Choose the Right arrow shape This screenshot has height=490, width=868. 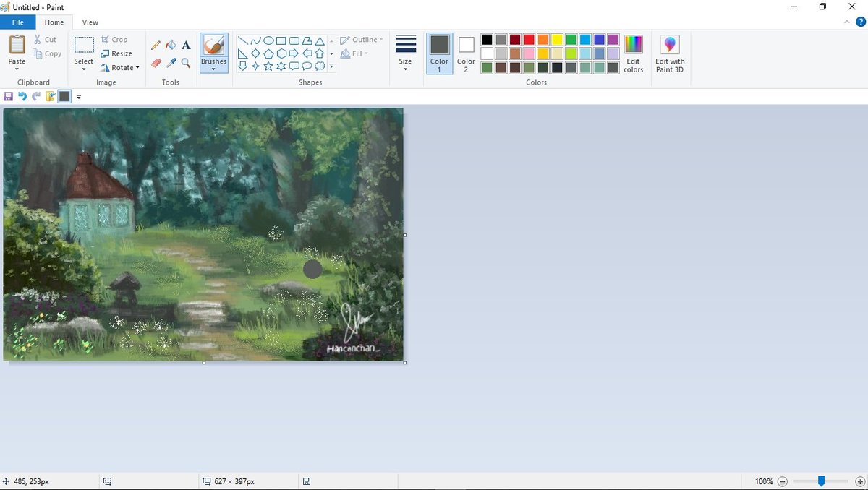[x=294, y=53]
